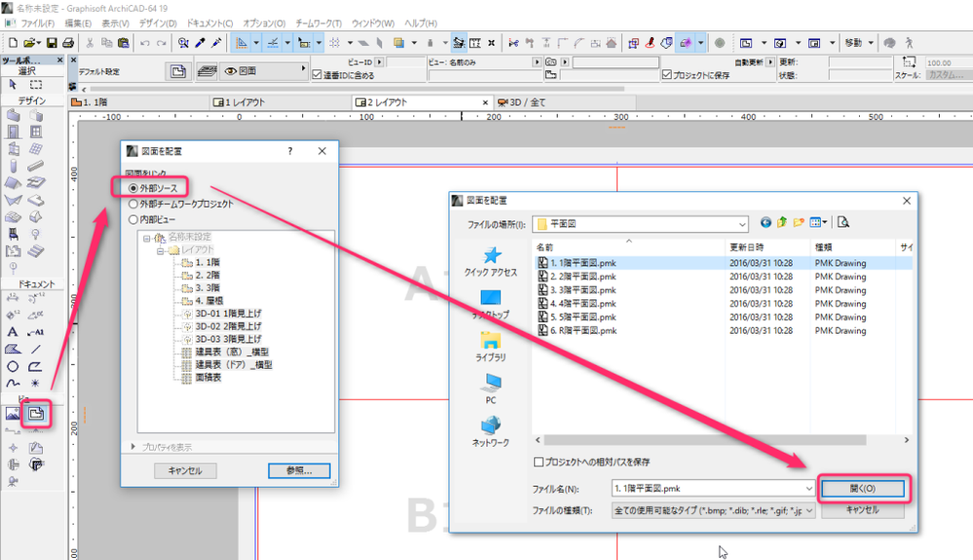Image resolution: width=973 pixels, height=560 pixels.
Task: Select the Text tool (A) in toolbox
Action: coord(13,332)
